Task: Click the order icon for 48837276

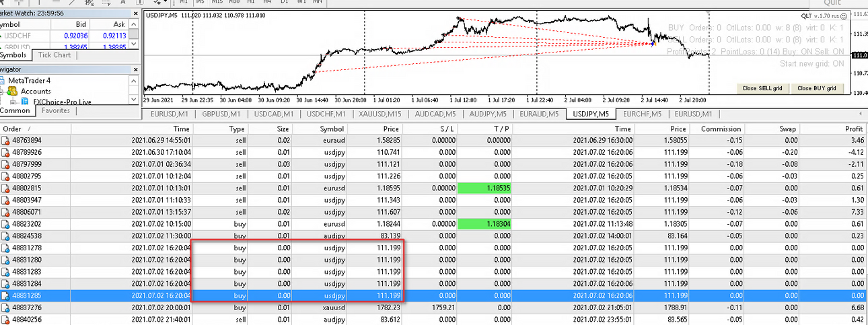Action: pyautogui.click(x=6, y=308)
